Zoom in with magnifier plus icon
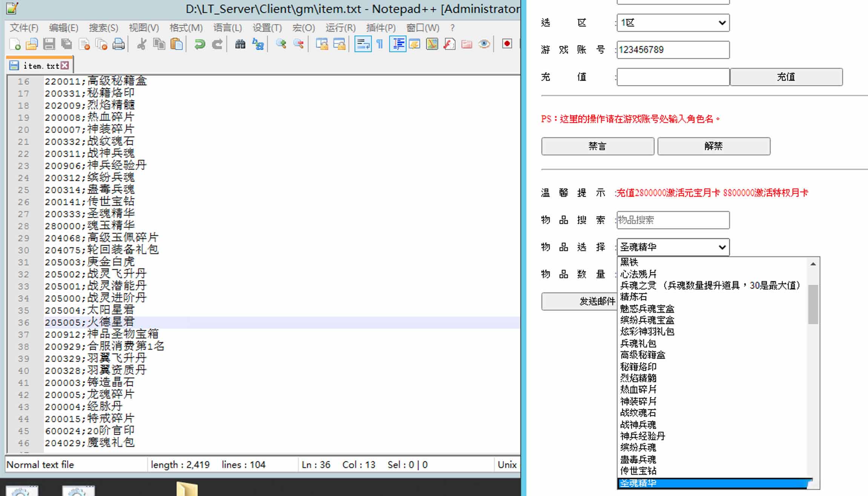868x496 pixels. (x=281, y=44)
